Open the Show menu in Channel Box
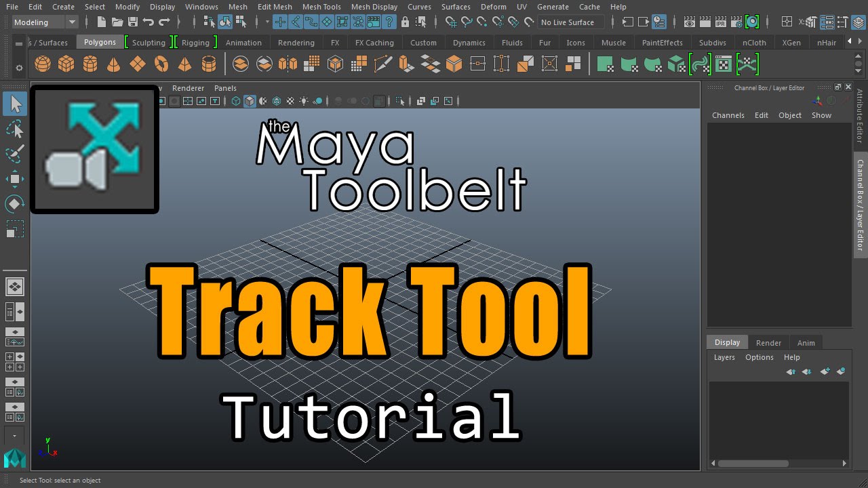This screenshot has width=868, height=488. pyautogui.click(x=821, y=115)
